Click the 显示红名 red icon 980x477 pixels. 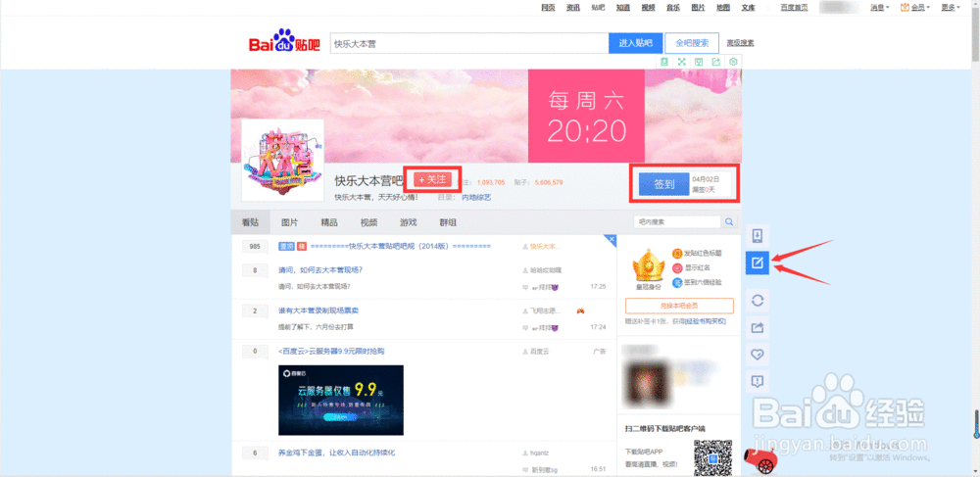(677, 267)
